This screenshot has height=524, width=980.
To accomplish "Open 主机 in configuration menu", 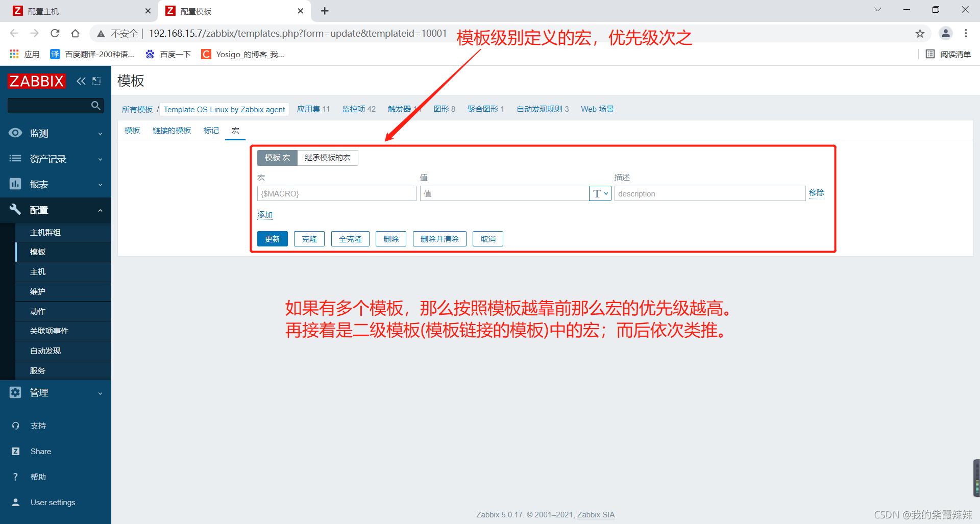I will pos(63,272).
